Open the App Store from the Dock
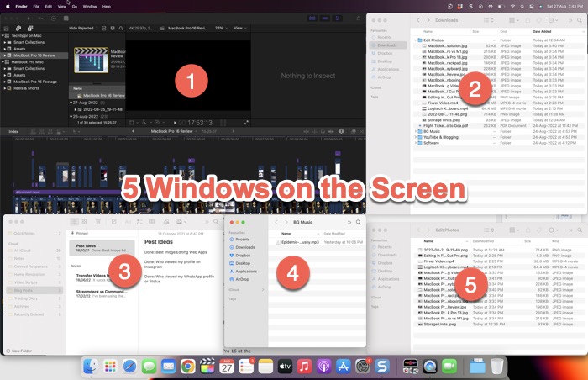This screenshot has height=380, width=588. 343,366
